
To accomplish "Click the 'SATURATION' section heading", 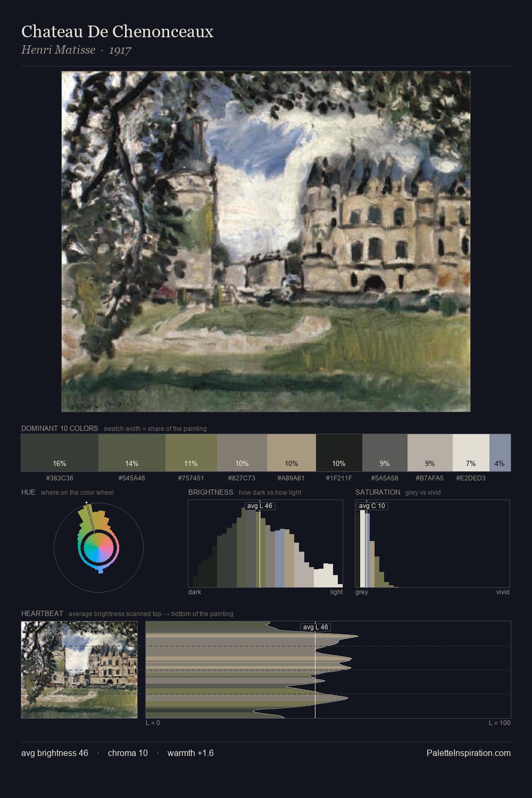I will click(x=378, y=492).
